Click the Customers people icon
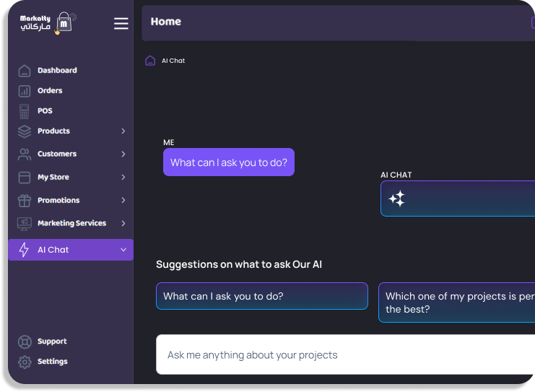Screen dimensions: 535x392 [x=25, y=154]
